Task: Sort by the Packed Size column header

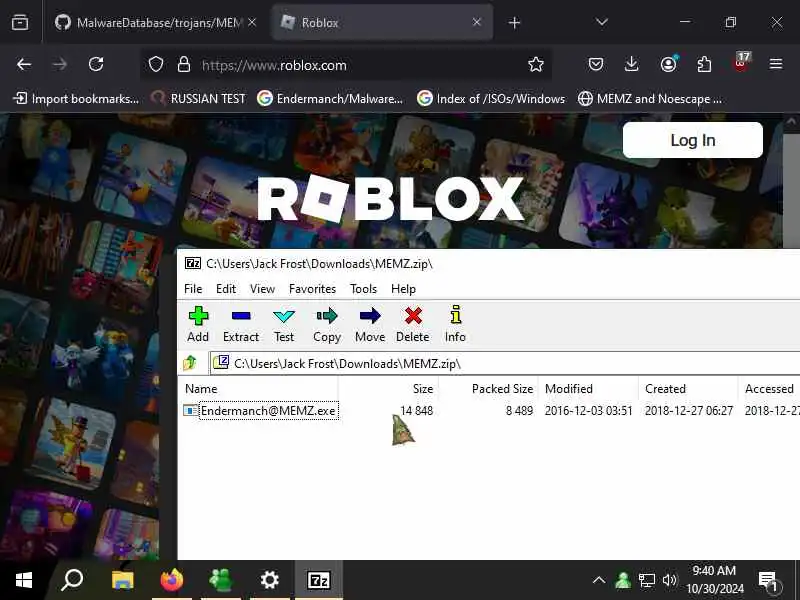Action: pos(488,389)
